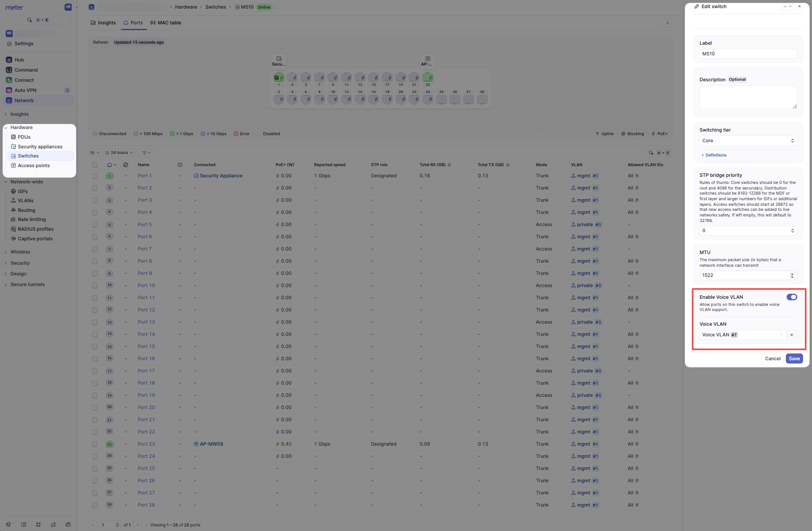This screenshot has height=531, width=812.
Task: Collapse the sidebar with the chevron button
Action: [x=77, y=7]
